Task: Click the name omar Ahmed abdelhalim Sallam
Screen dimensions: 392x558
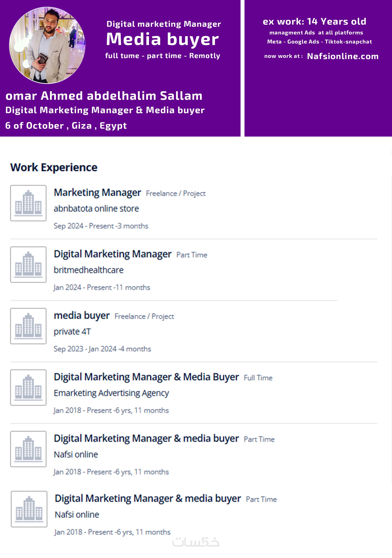Action: [104, 96]
